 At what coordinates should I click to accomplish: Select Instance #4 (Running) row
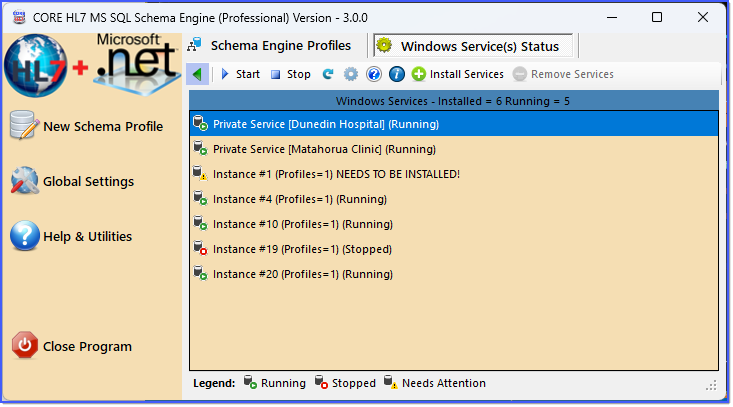pyautogui.click(x=454, y=199)
